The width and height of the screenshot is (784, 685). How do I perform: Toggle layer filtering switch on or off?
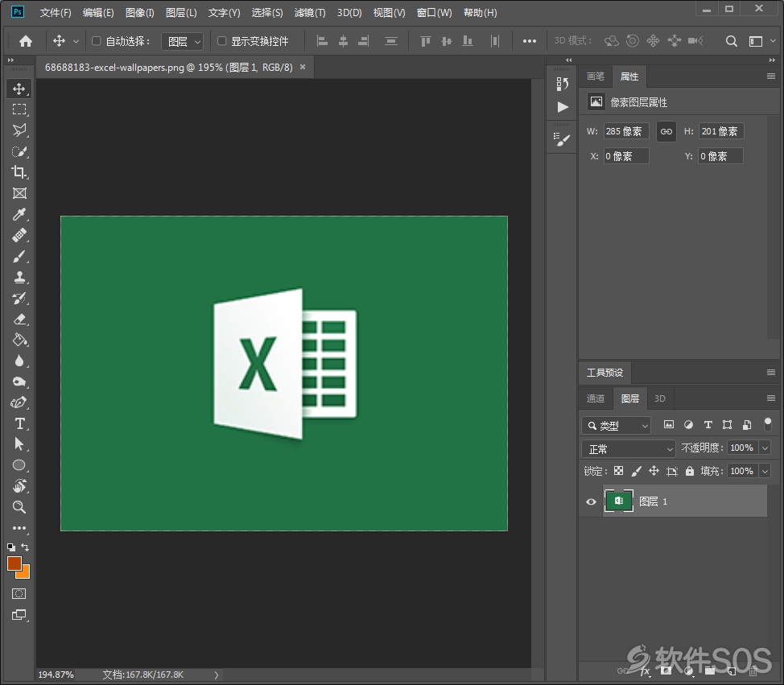pos(768,424)
